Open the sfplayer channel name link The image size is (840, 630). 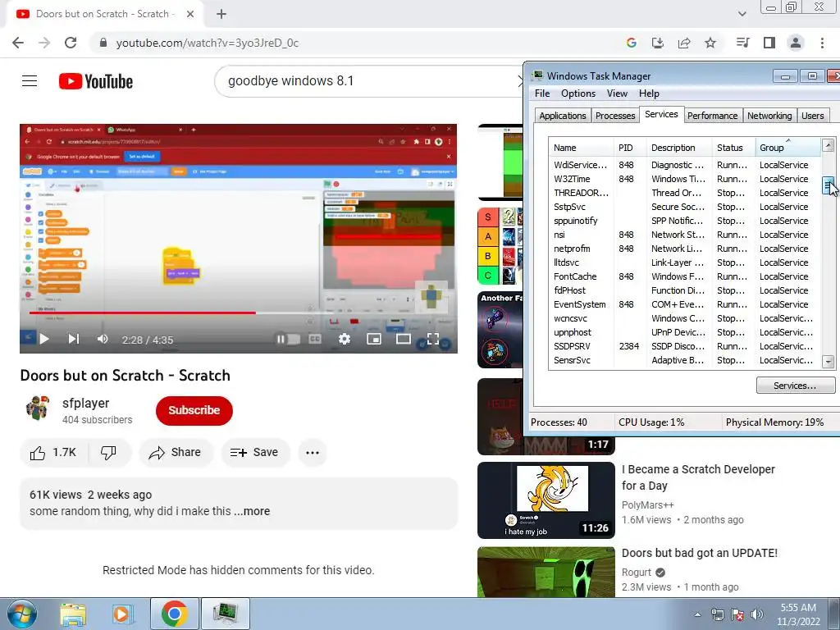(x=85, y=404)
